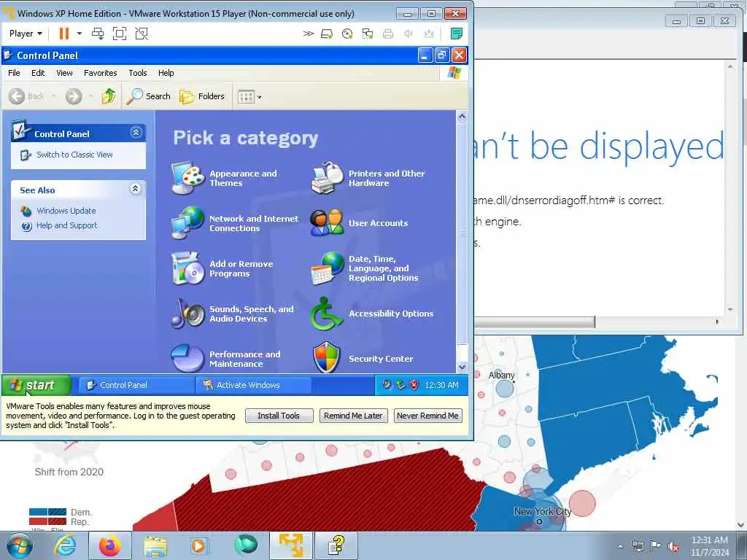Viewport: 747px width, 560px height.
Task: Open Appearance and Themes category icon
Action: point(187,178)
